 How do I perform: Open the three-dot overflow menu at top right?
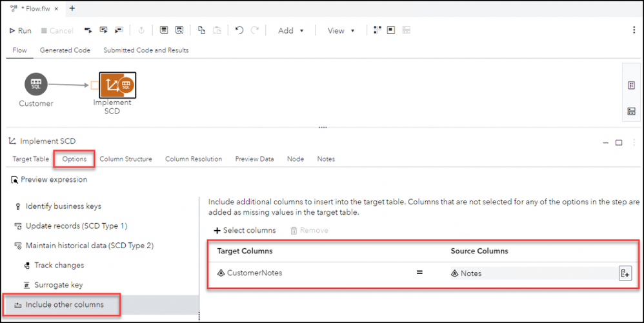[x=634, y=30]
